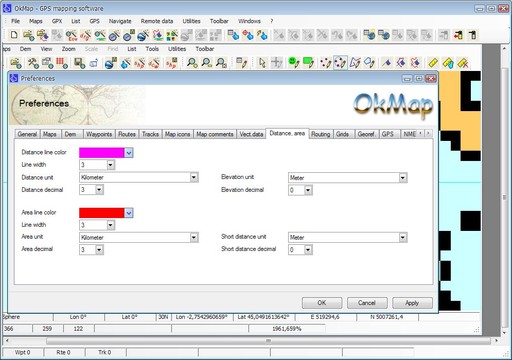The height and width of the screenshot is (360, 512).
Task: Click the green smiley waypoint tool
Action: [294, 62]
